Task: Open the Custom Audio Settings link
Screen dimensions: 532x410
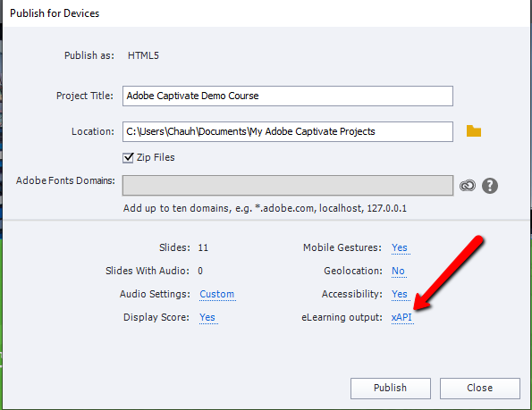Action: point(216,294)
